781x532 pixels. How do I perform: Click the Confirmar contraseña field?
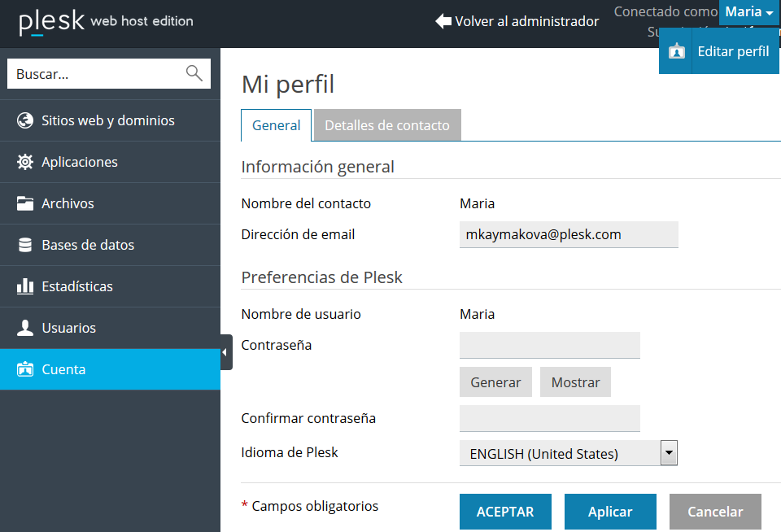[x=550, y=418]
